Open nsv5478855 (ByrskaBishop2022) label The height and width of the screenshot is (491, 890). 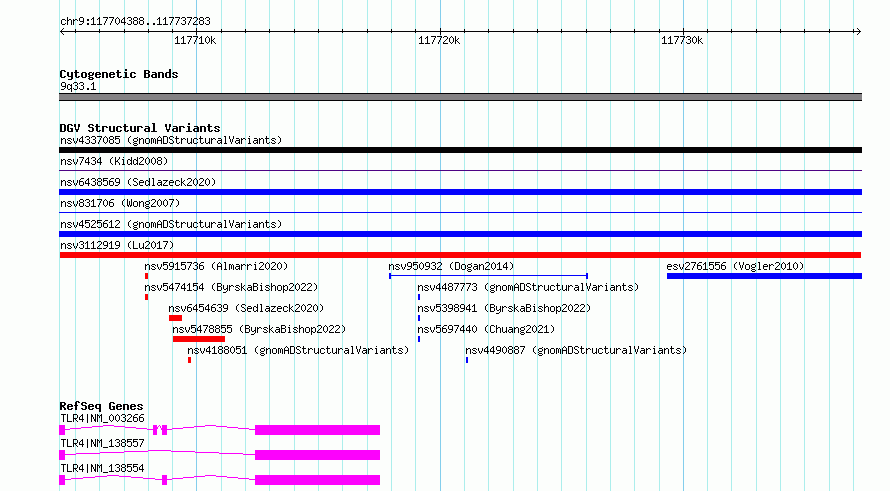click(x=259, y=329)
